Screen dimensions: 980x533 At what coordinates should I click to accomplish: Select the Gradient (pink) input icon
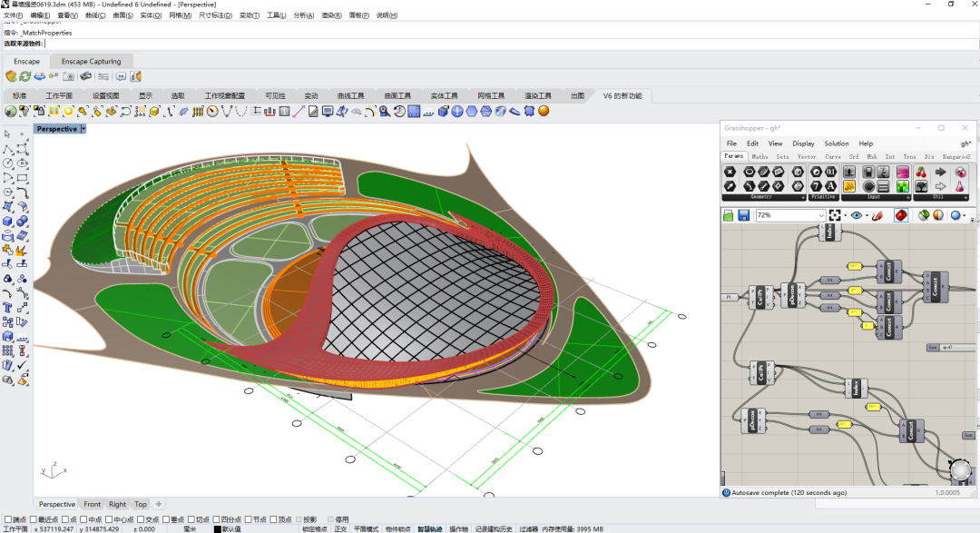pos(903,172)
